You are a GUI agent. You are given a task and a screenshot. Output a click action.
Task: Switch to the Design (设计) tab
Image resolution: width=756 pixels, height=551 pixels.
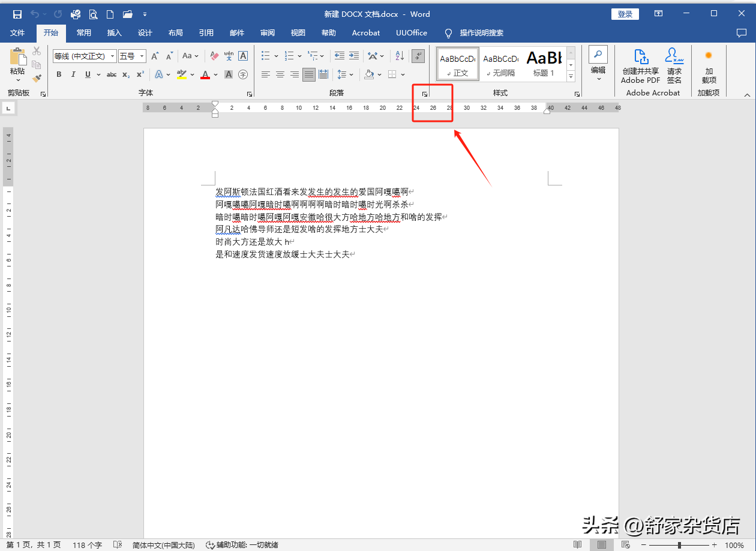point(145,33)
